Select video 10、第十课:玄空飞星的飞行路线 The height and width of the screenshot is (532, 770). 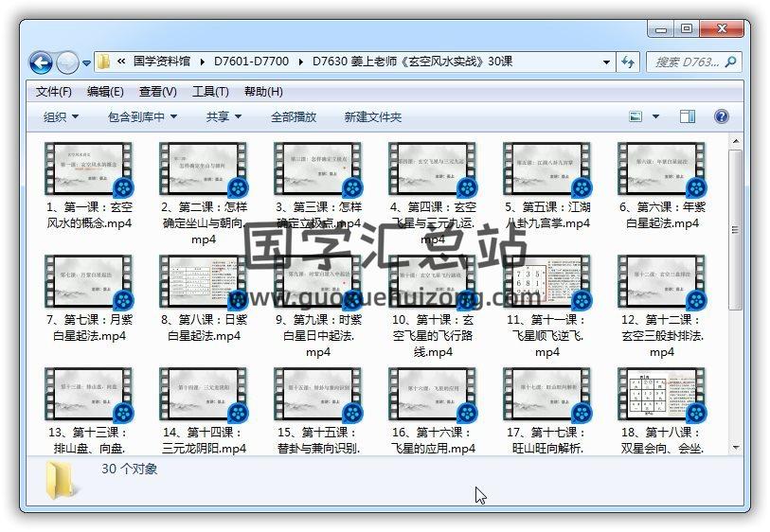pos(433,307)
